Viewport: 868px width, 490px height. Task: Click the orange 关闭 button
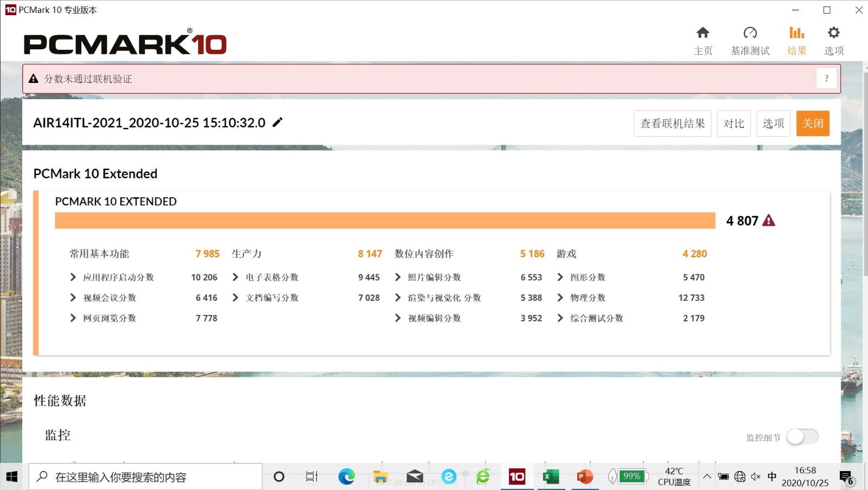(x=813, y=124)
